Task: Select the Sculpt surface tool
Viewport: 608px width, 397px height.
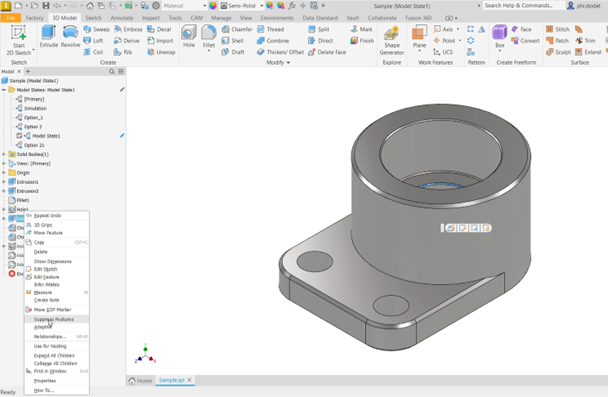Action: (x=558, y=52)
